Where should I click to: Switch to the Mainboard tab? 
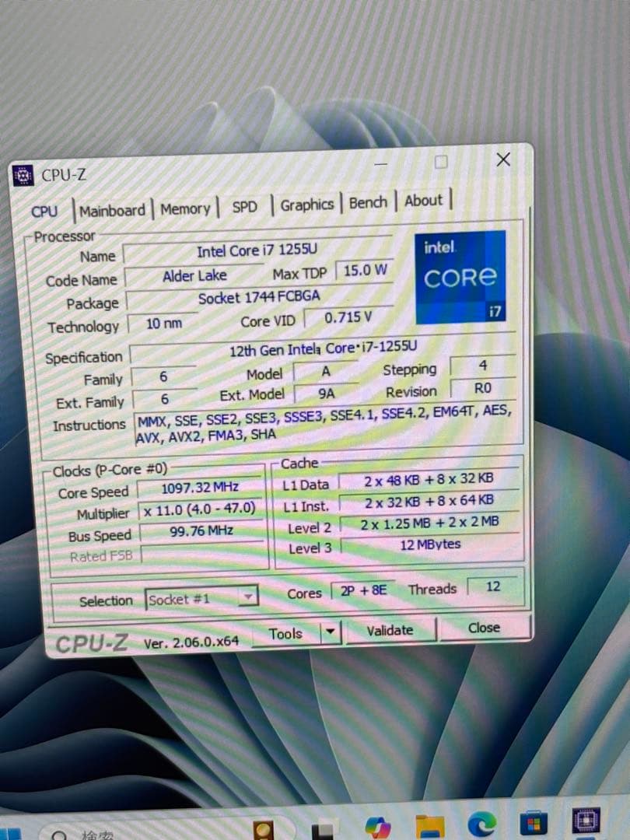coord(112,210)
